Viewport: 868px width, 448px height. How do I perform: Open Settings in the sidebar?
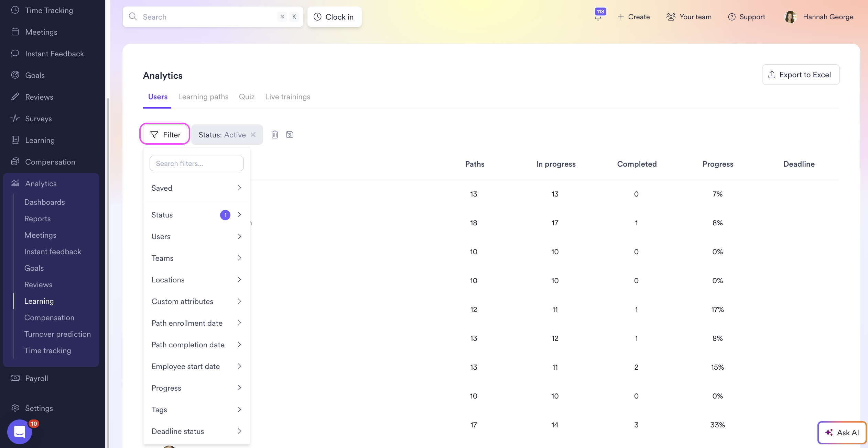pos(39,408)
